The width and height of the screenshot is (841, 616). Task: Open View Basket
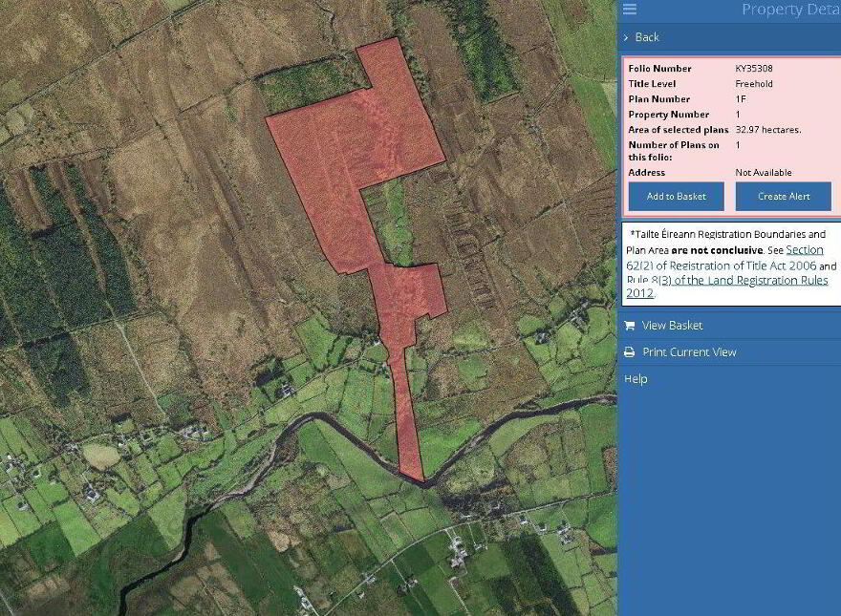(672, 326)
